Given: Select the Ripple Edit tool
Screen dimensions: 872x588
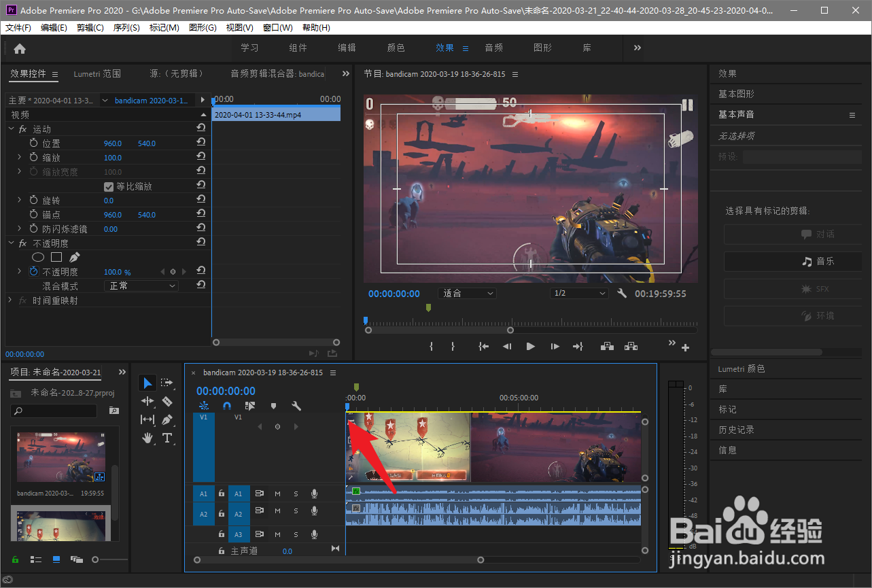Looking at the screenshot, I should coord(147,402).
